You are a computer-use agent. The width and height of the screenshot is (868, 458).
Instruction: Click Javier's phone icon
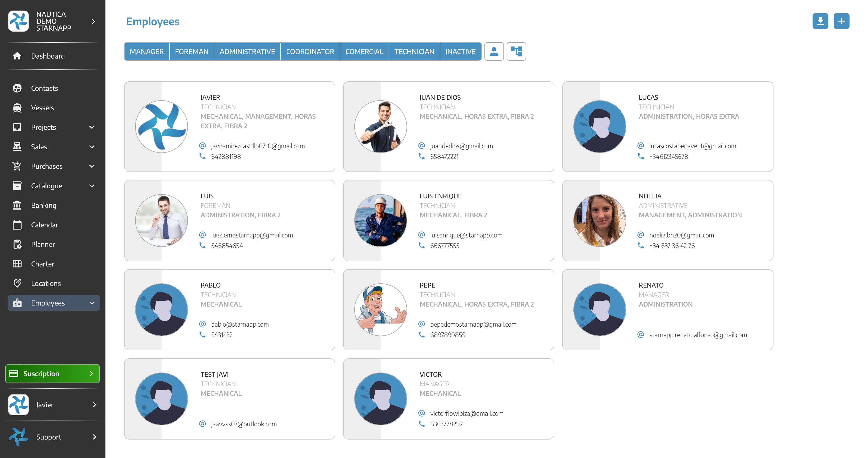coord(202,156)
